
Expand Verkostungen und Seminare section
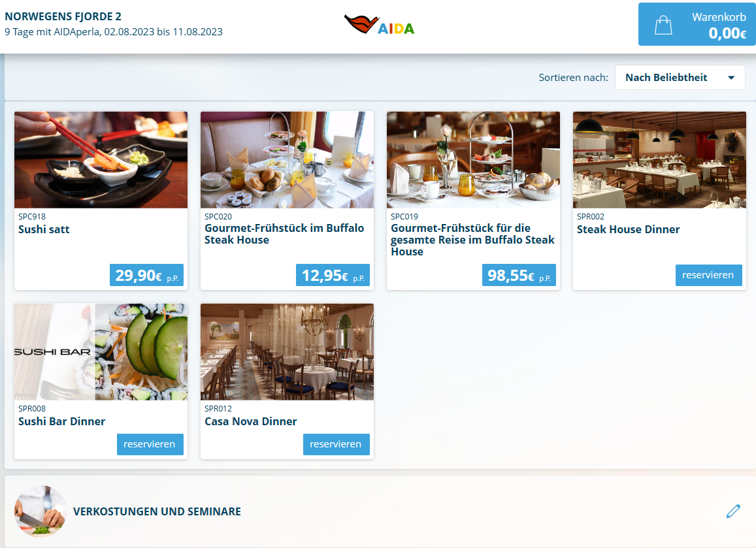click(x=157, y=511)
